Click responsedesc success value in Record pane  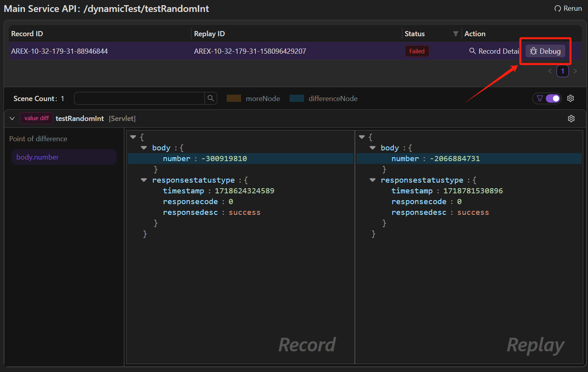(244, 212)
